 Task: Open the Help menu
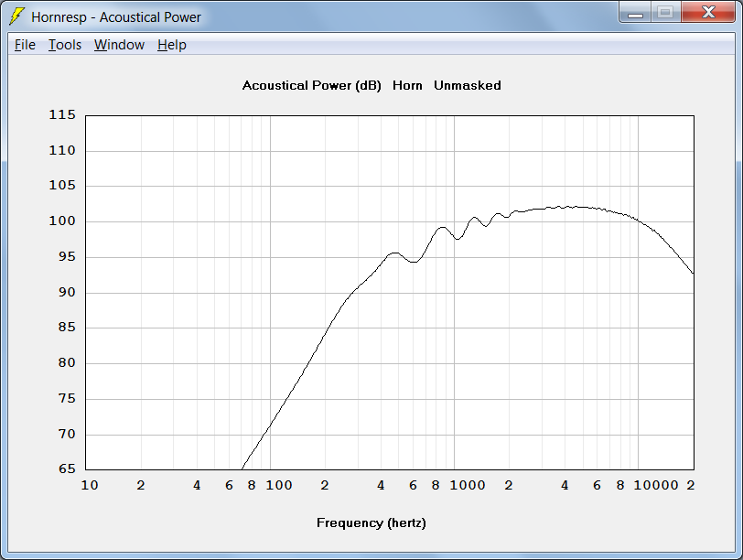(171, 45)
